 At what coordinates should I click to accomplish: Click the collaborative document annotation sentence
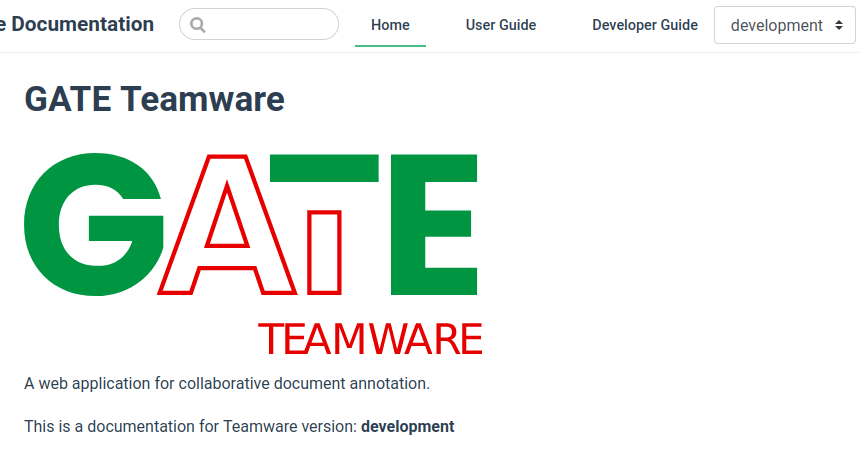point(227,383)
